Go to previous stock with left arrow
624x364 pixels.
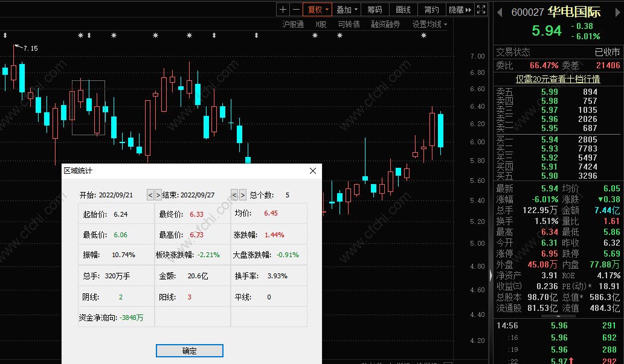(x=500, y=12)
